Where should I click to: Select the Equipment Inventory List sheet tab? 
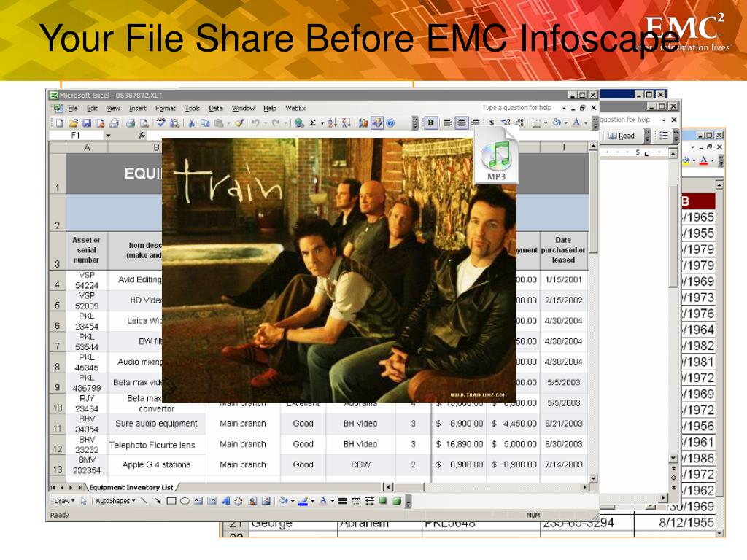pos(131,487)
